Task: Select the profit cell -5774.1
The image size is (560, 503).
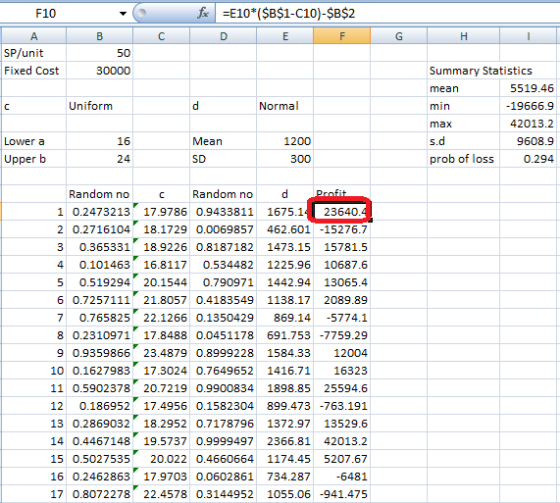Action: coord(342,318)
